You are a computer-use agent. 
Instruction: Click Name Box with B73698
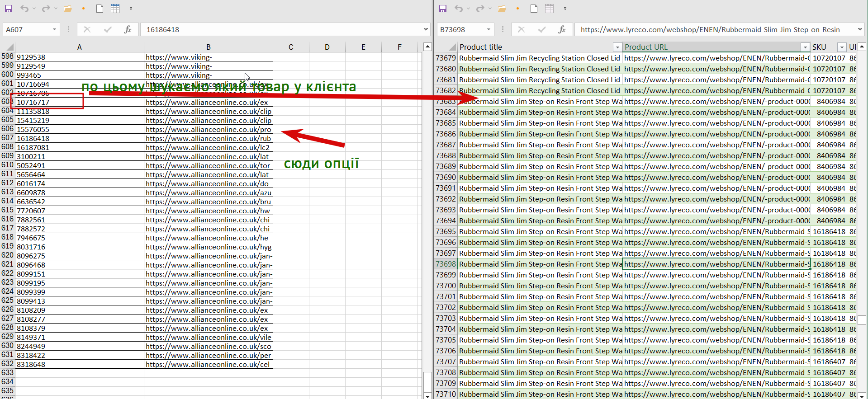pos(461,29)
